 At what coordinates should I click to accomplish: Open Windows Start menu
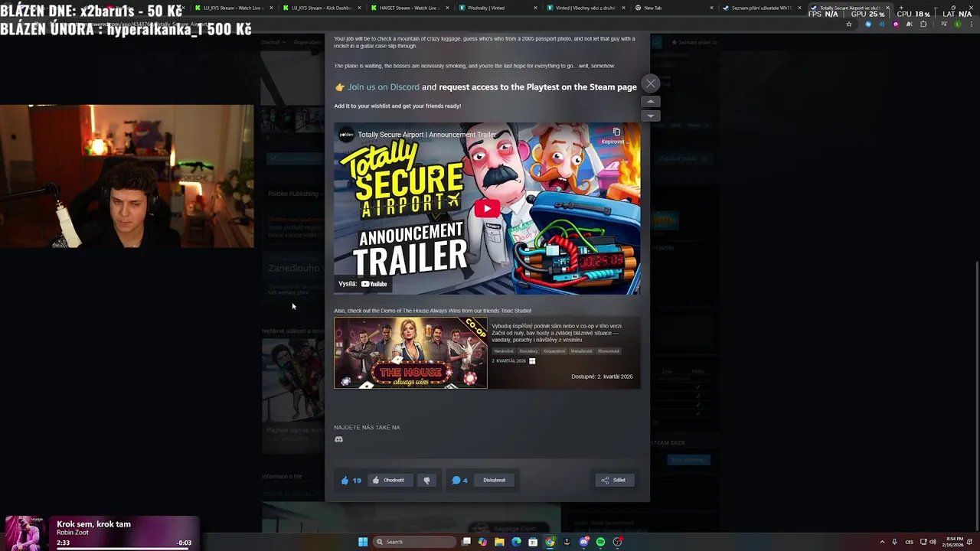(363, 542)
